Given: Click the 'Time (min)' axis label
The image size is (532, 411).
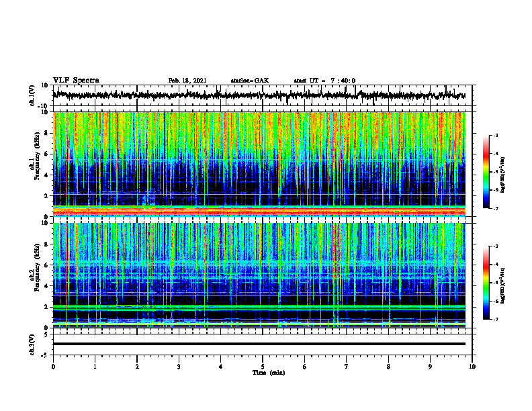Looking at the screenshot, I should (269, 373).
